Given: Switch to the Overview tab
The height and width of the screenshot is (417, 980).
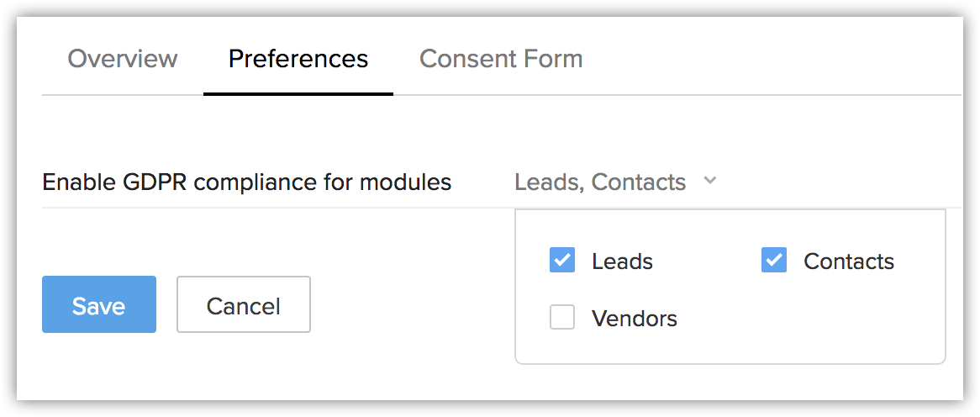Looking at the screenshot, I should pos(123,59).
